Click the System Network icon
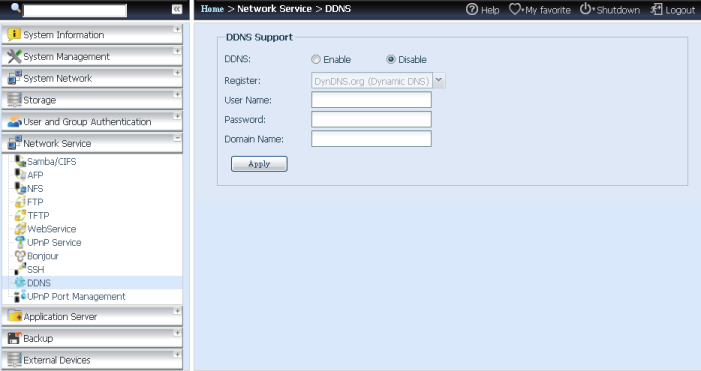 point(14,78)
